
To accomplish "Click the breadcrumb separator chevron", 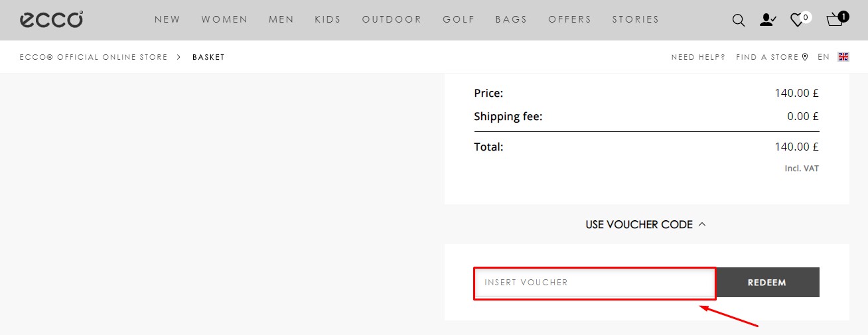I will click(x=179, y=57).
